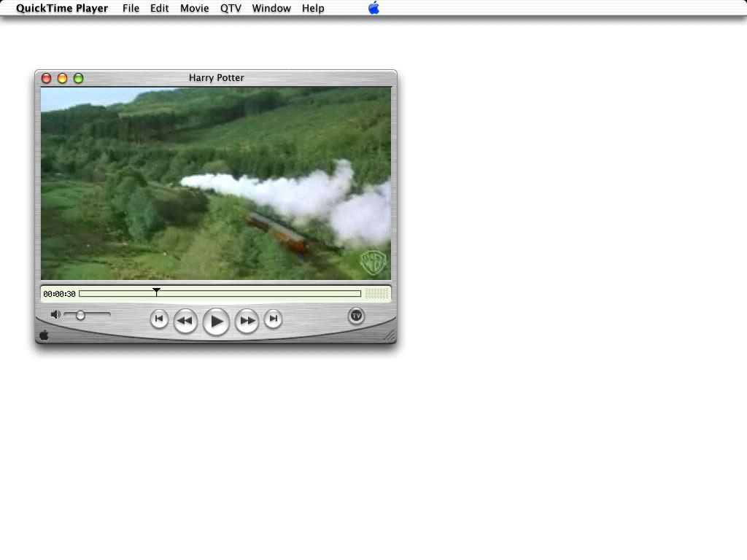Click the Apple logo in player corner
The width and height of the screenshot is (747, 560).
tap(44, 335)
